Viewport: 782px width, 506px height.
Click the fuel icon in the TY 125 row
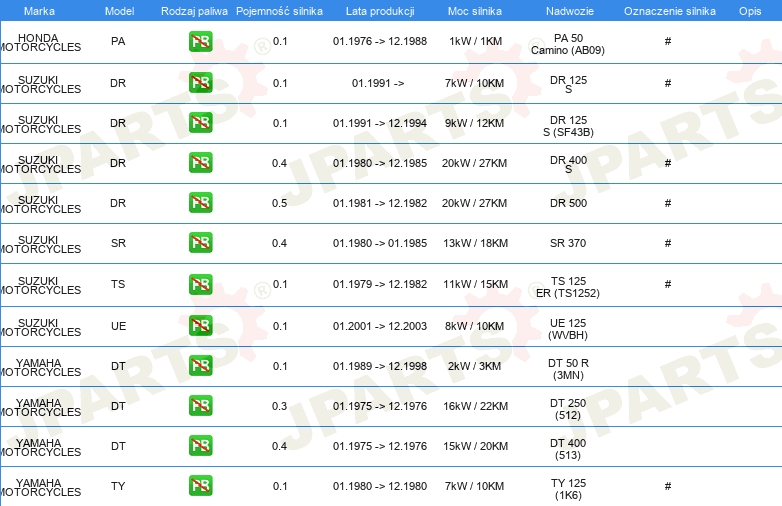[200, 486]
